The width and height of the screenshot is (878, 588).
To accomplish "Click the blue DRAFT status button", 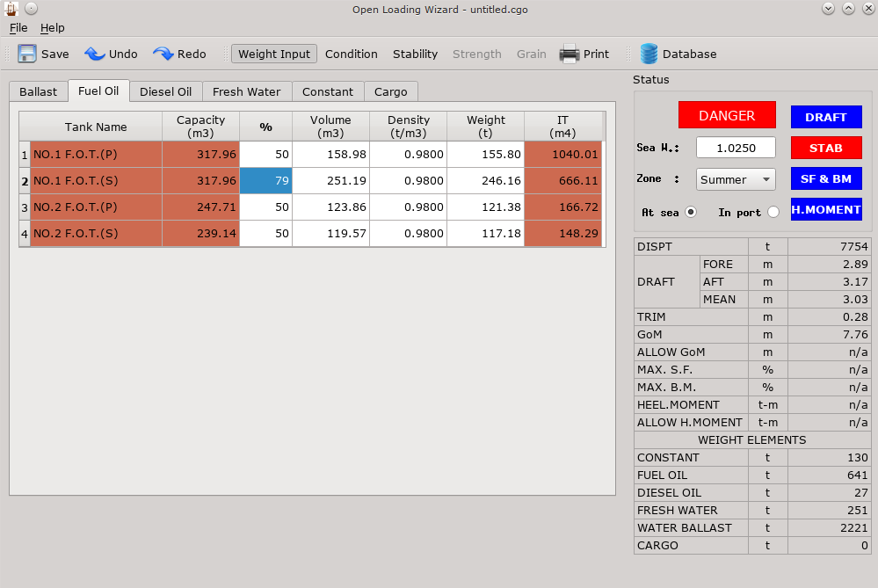I will [826, 117].
